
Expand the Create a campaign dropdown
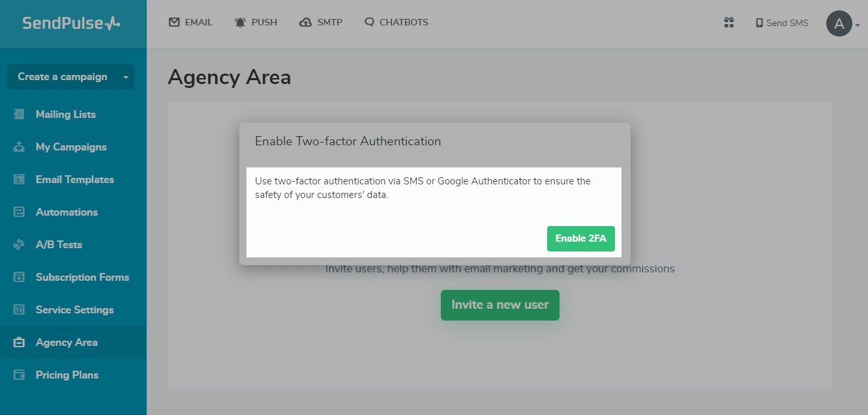[125, 77]
